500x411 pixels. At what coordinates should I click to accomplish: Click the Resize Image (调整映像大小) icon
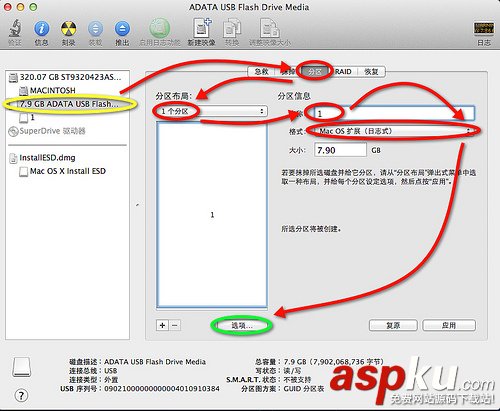pyautogui.click(x=270, y=28)
